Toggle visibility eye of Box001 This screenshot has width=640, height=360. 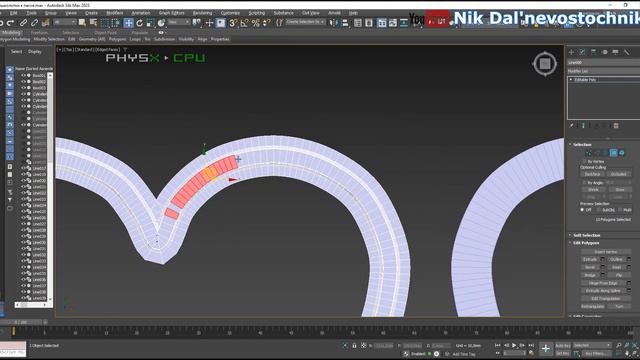coord(23,76)
